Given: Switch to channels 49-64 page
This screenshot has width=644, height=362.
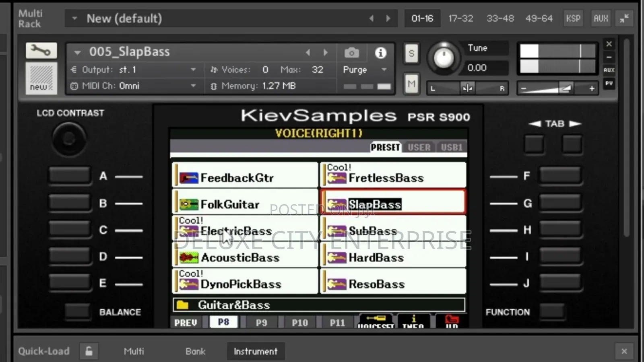Looking at the screenshot, I should click(539, 19).
